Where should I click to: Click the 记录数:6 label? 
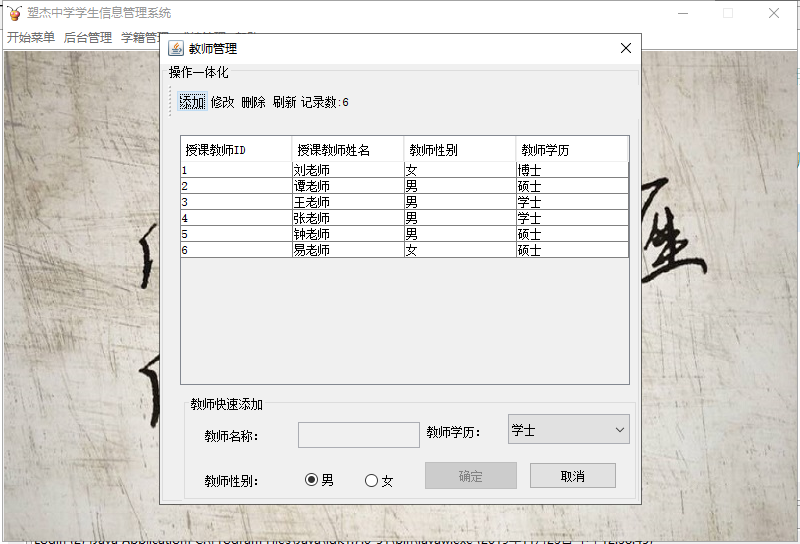324,102
